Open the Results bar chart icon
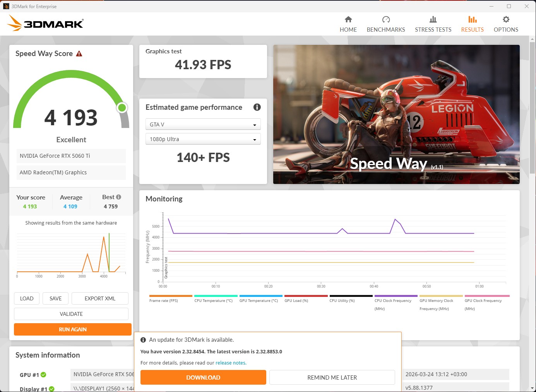 pos(473,19)
